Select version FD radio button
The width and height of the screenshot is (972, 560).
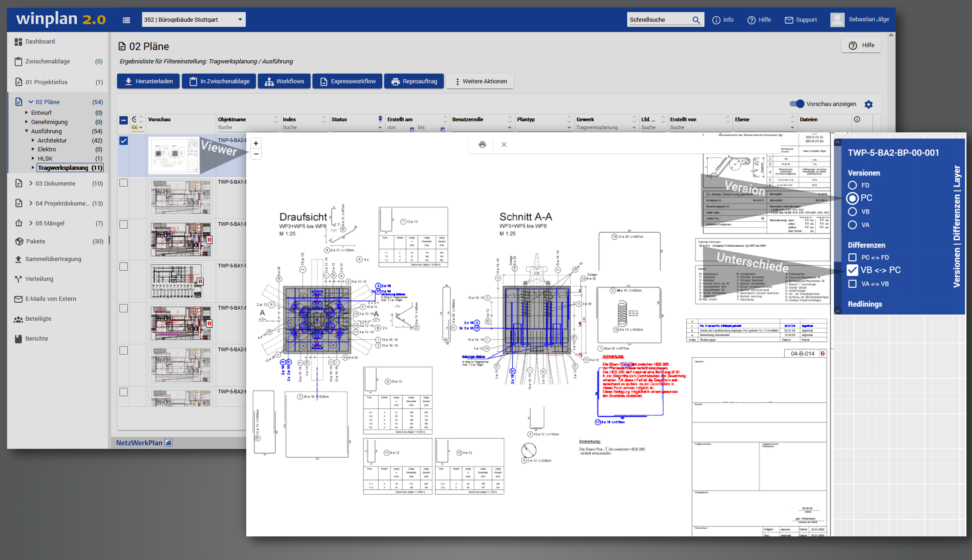(x=852, y=185)
